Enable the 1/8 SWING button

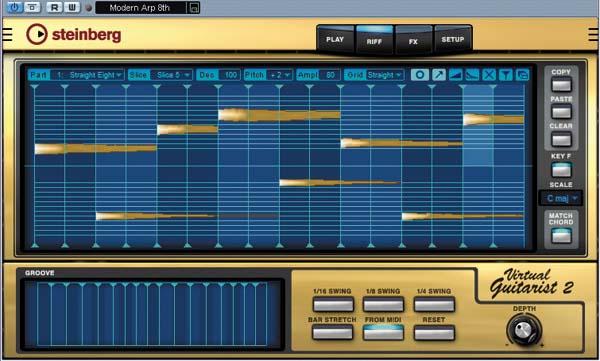click(383, 305)
